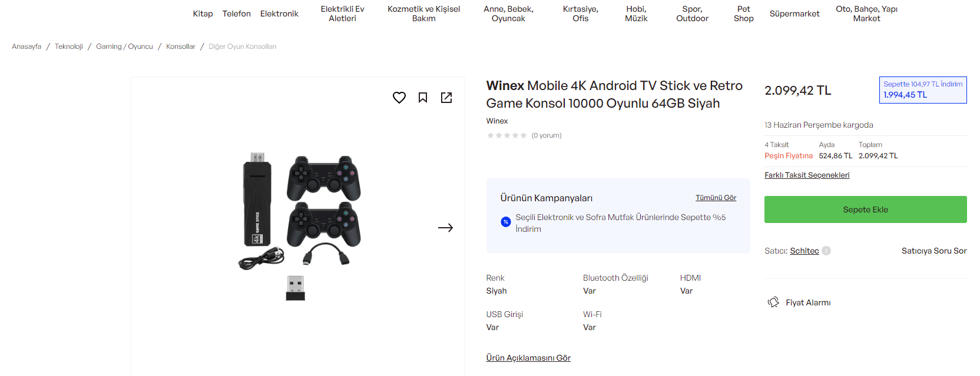Open Farklı Taksit Seçenekleri link
The width and height of the screenshot is (980, 376).
coord(807,175)
